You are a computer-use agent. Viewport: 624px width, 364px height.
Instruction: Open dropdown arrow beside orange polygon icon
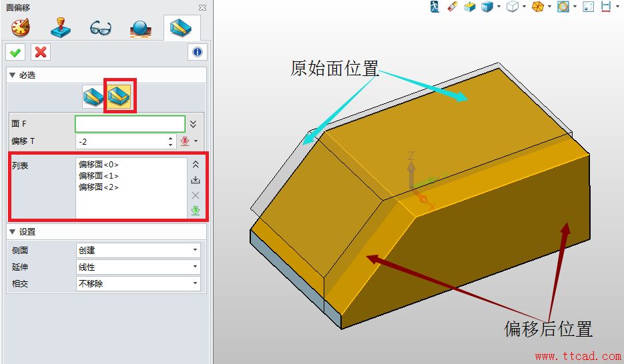point(549,7)
